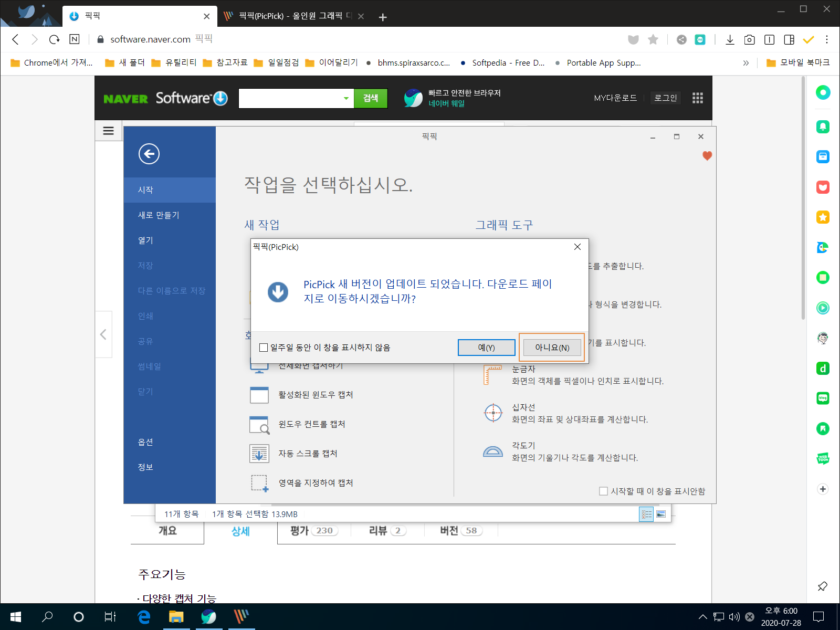Go back in browser history
840x630 pixels.
[x=15, y=39]
